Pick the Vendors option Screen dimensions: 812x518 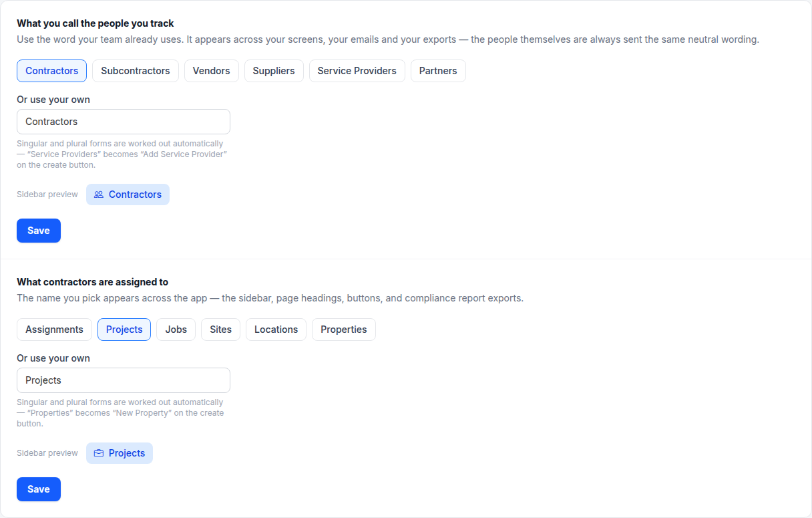click(x=212, y=71)
